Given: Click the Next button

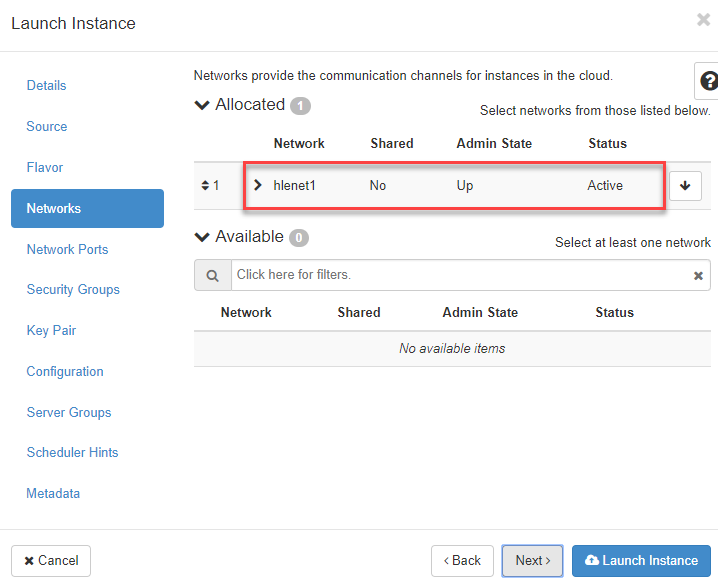Looking at the screenshot, I should pyautogui.click(x=532, y=561).
